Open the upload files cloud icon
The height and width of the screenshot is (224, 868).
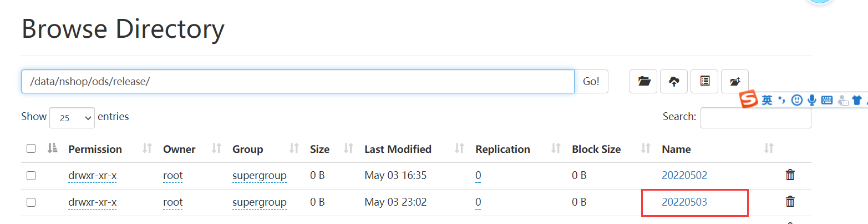(x=674, y=81)
